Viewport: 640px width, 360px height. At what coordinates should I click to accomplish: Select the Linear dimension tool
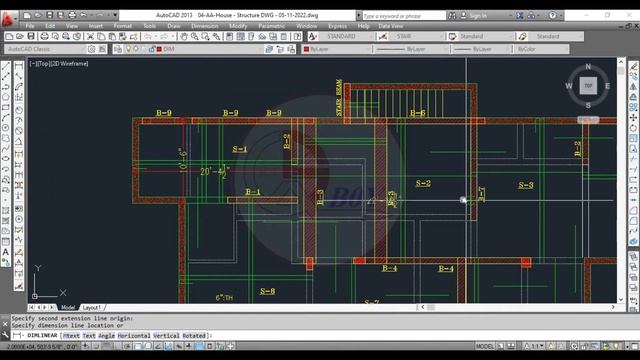coord(19,66)
